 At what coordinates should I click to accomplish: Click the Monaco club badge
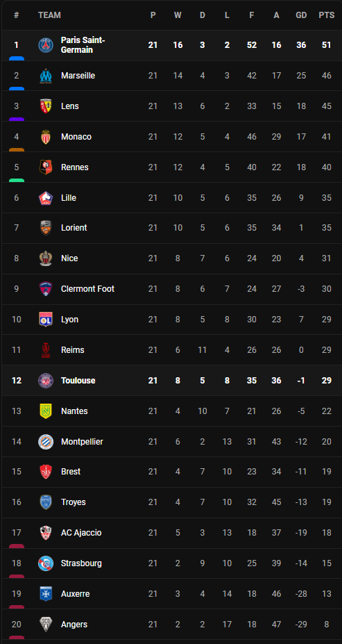pos(46,137)
